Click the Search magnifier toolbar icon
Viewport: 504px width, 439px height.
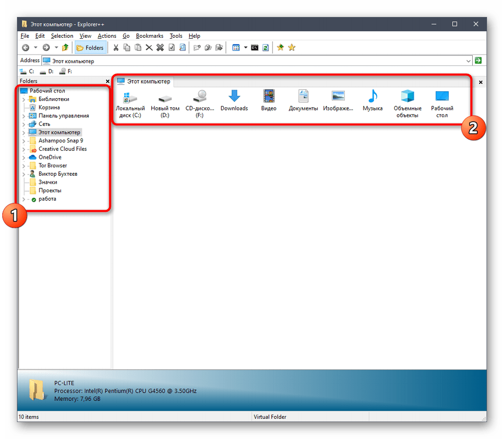[183, 48]
